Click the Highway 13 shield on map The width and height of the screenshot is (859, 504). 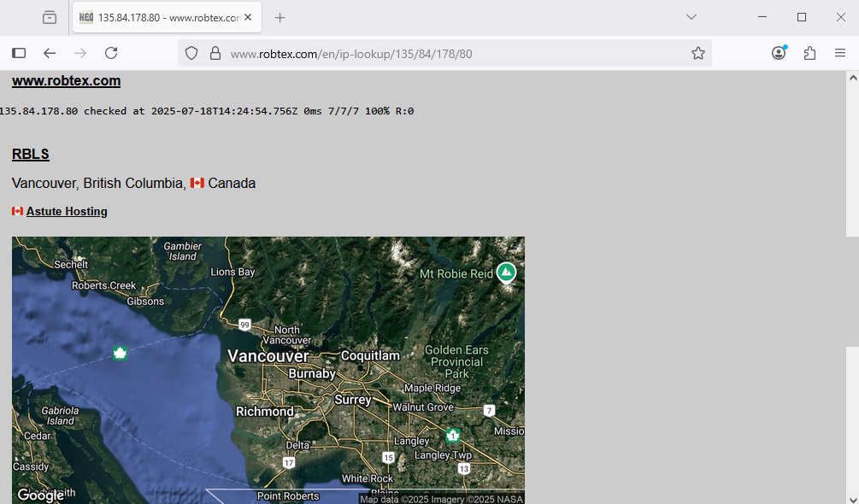(x=464, y=468)
